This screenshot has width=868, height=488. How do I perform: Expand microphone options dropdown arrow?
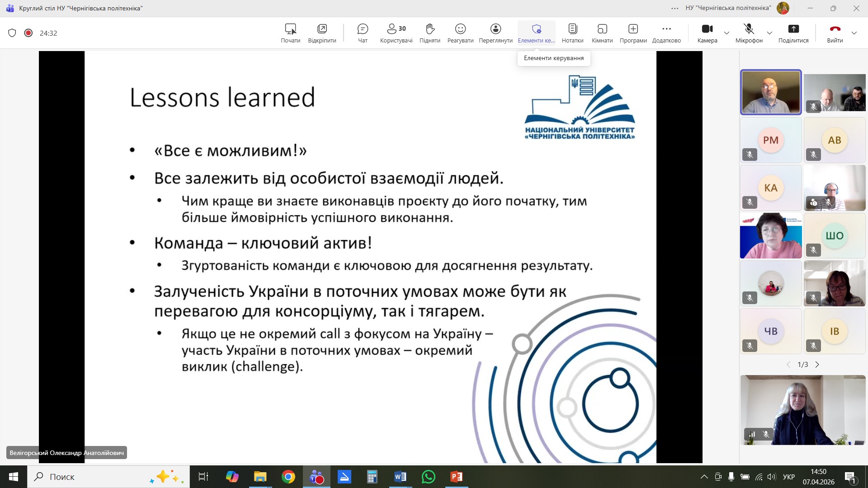point(769,33)
